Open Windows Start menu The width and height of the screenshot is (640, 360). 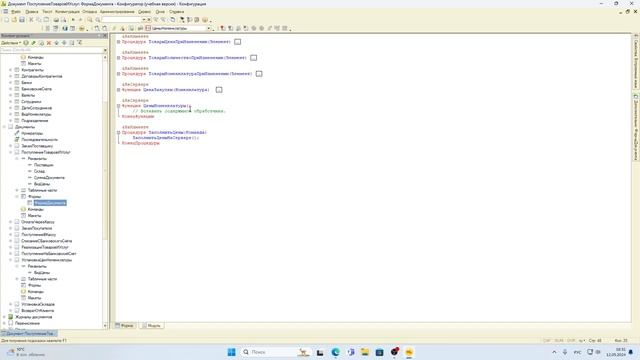pos(231,352)
